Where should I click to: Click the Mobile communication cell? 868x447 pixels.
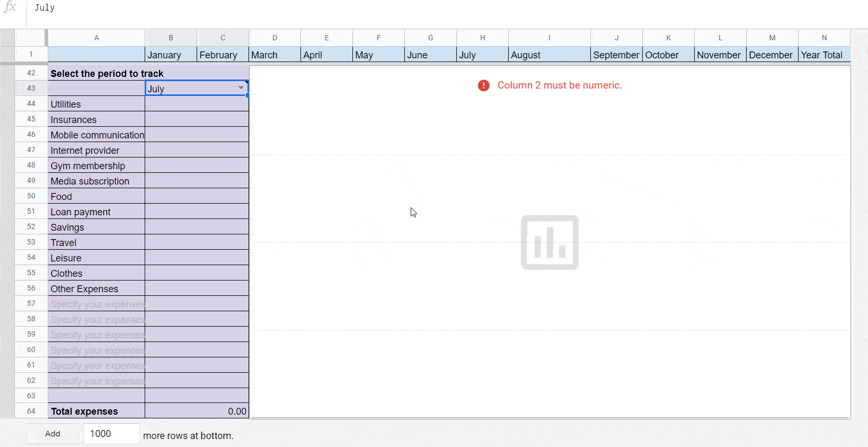96,135
